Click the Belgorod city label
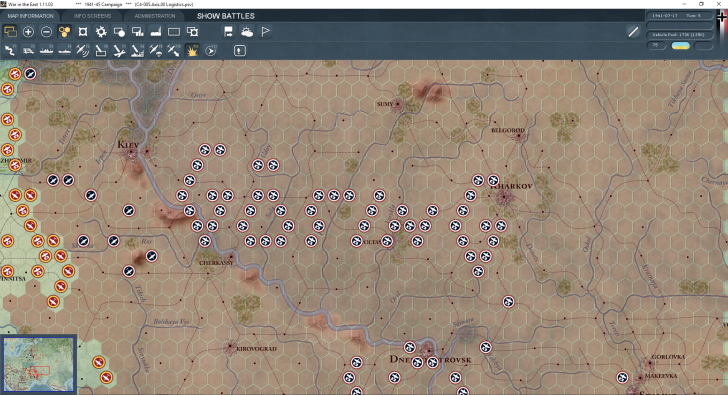728x395 pixels. 508,130
